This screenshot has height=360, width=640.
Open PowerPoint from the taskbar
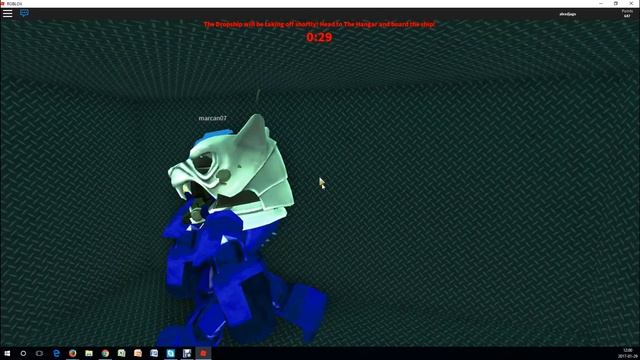click(138, 353)
